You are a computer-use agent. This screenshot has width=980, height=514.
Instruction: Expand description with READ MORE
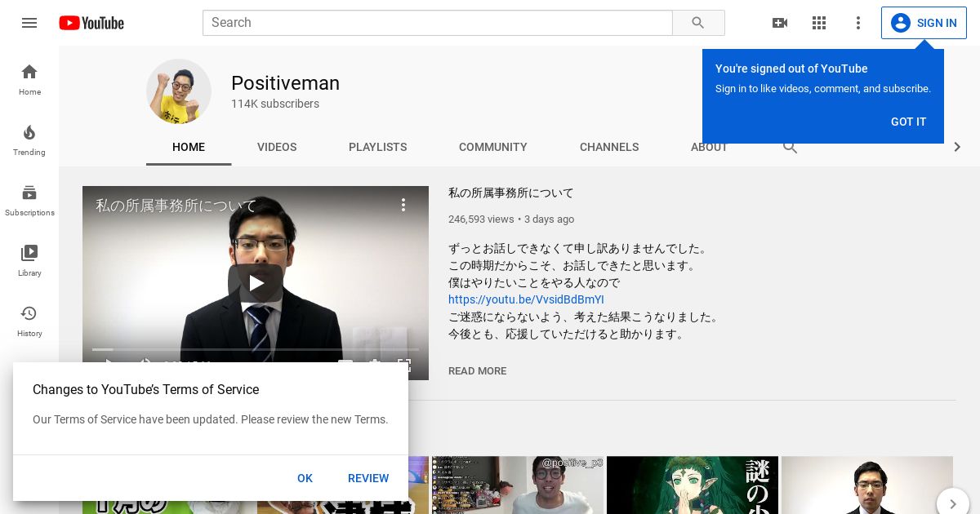point(477,371)
